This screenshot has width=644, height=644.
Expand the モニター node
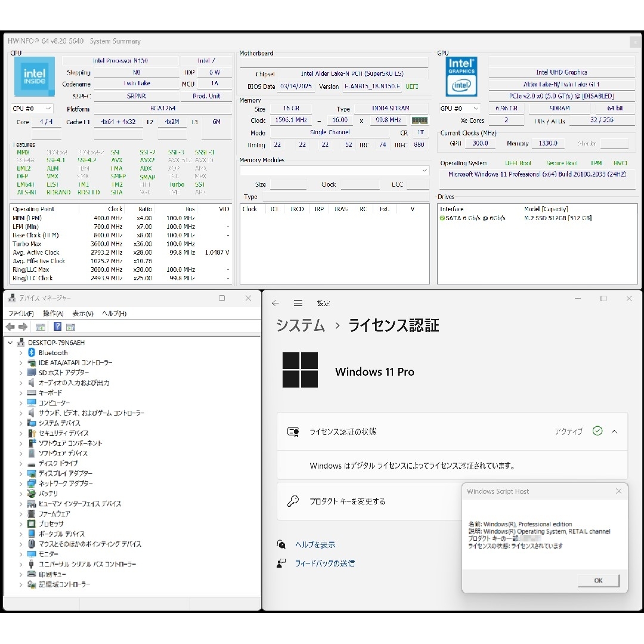coord(20,554)
